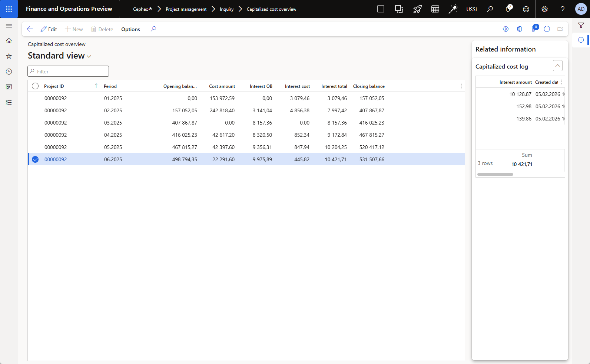Click the Home icon in left sidebar

point(9,41)
